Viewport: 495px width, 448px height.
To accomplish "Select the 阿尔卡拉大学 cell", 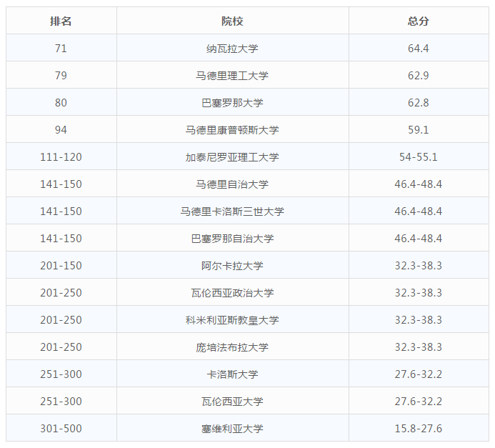I will (232, 266).
